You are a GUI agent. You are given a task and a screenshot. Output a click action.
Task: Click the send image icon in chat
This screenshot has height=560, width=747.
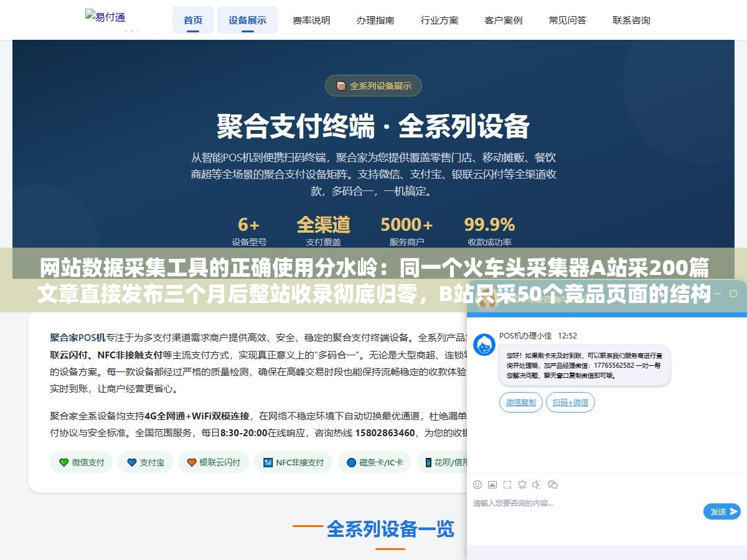click(x=492, y=485)
